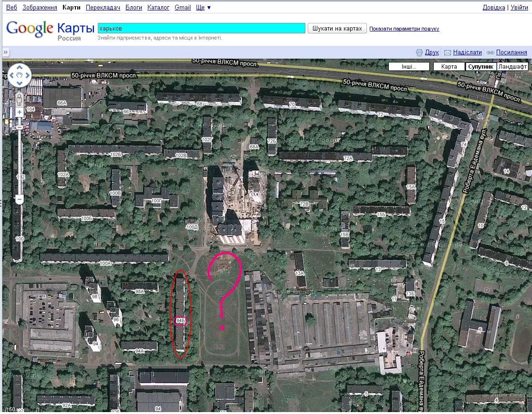Switch to Ландшафт terrain view

(512, 66)
